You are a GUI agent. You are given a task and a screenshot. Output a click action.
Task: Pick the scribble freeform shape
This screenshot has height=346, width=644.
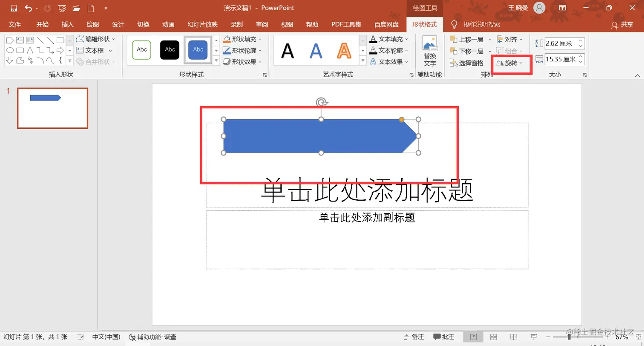tap(30, 61)
